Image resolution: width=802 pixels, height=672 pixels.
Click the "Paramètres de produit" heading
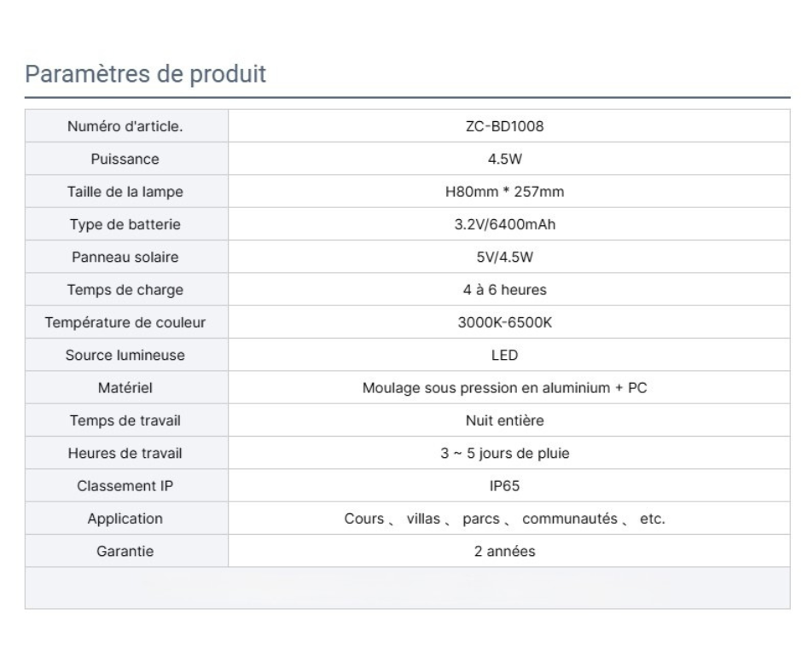[x=145, y=74]
